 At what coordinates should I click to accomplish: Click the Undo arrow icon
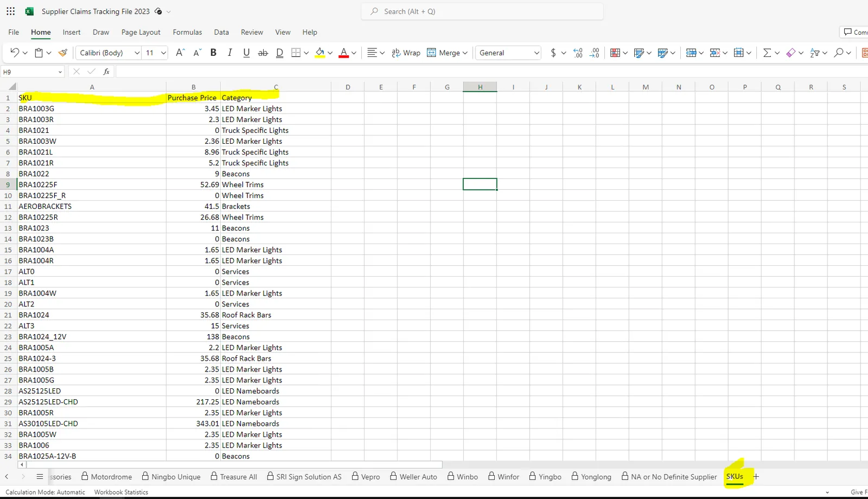[x=15, y=53]
